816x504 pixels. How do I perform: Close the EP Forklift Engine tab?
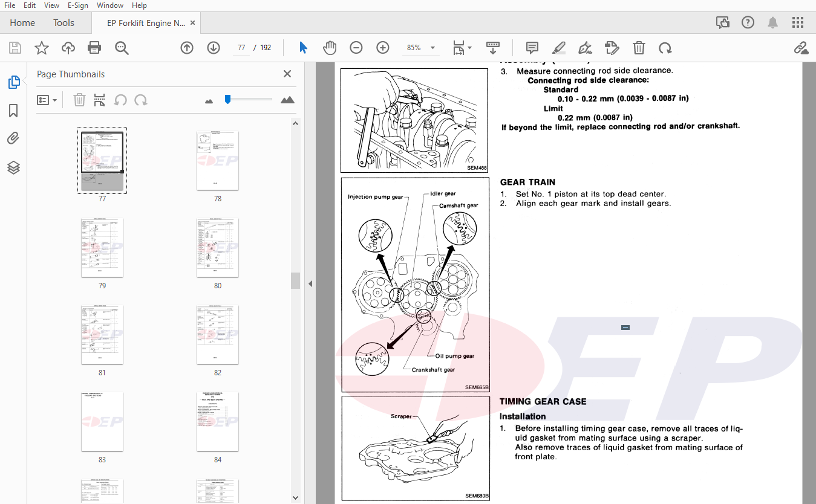(192, 23)
